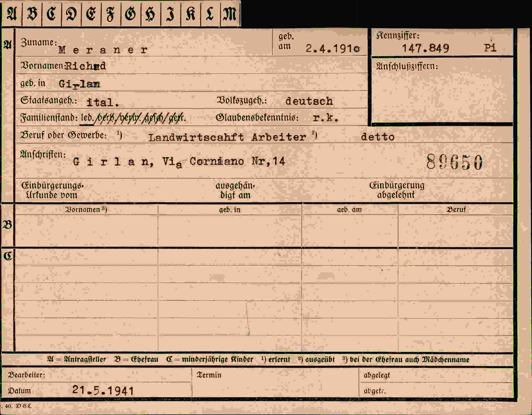This screenshot has width=532, height=415.
Task: Click the citizenship value 'ital.'
Action: 103,102
